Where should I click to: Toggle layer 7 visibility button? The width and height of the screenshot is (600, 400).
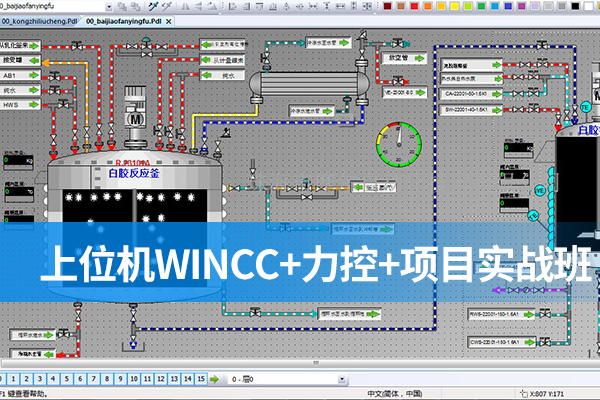tap(93, 379)
